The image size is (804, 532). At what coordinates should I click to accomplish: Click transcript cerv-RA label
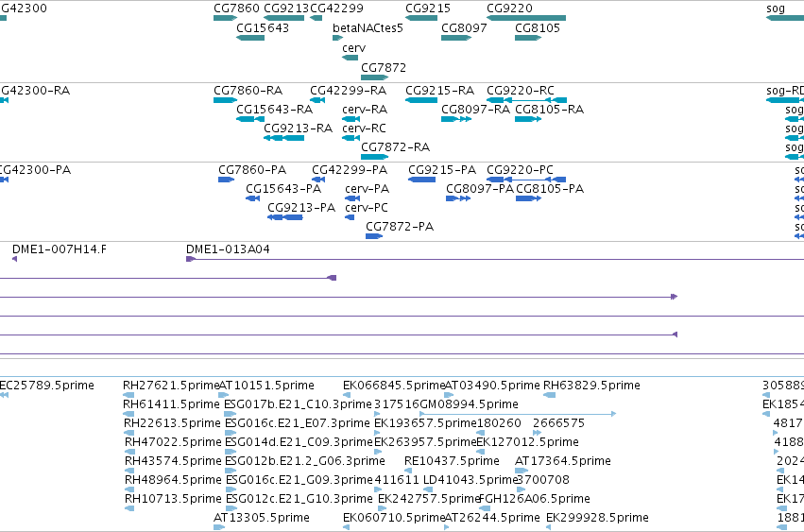365,110
